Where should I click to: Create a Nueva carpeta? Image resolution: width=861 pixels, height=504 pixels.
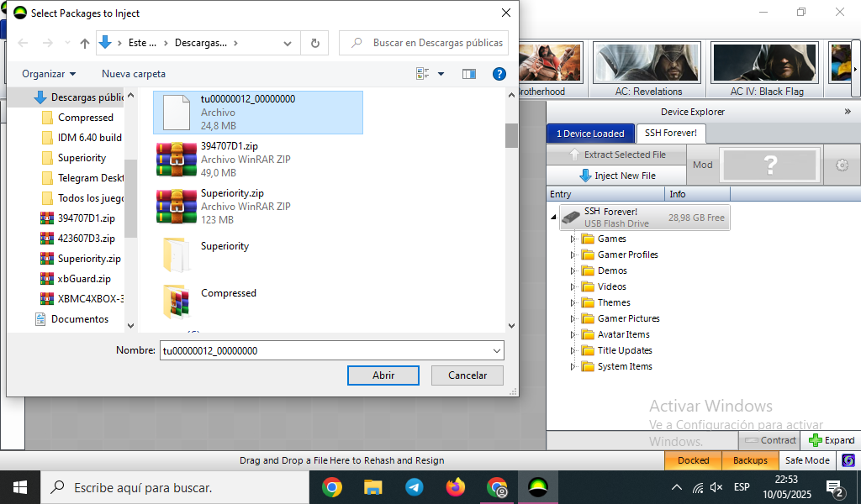(134, 74)
